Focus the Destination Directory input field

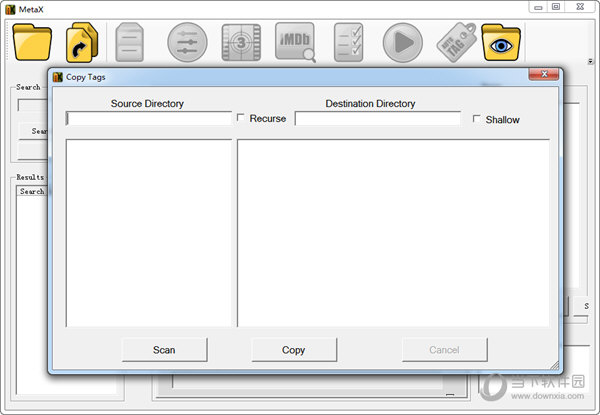(378, 119)
